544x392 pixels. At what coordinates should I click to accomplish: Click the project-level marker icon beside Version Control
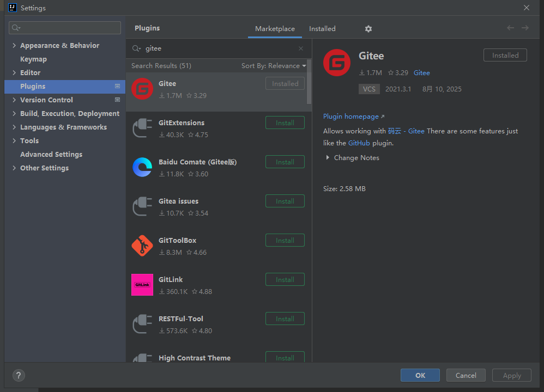(x=117, y=100)
